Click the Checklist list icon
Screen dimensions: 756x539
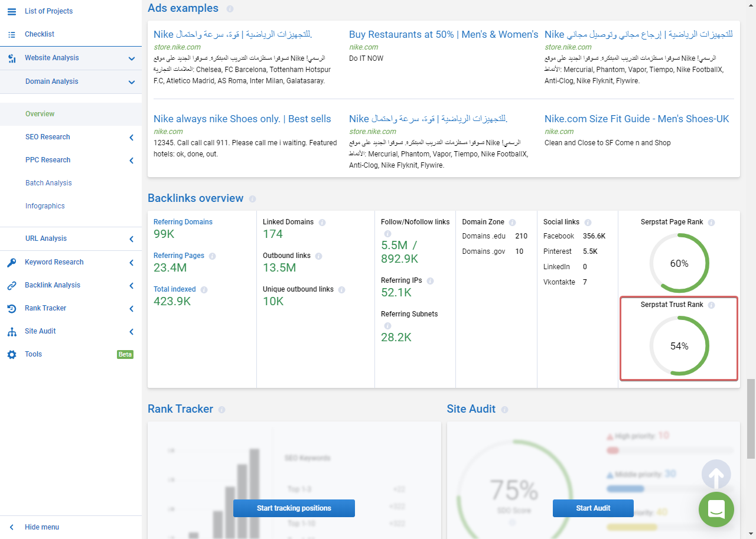[12, 34]
